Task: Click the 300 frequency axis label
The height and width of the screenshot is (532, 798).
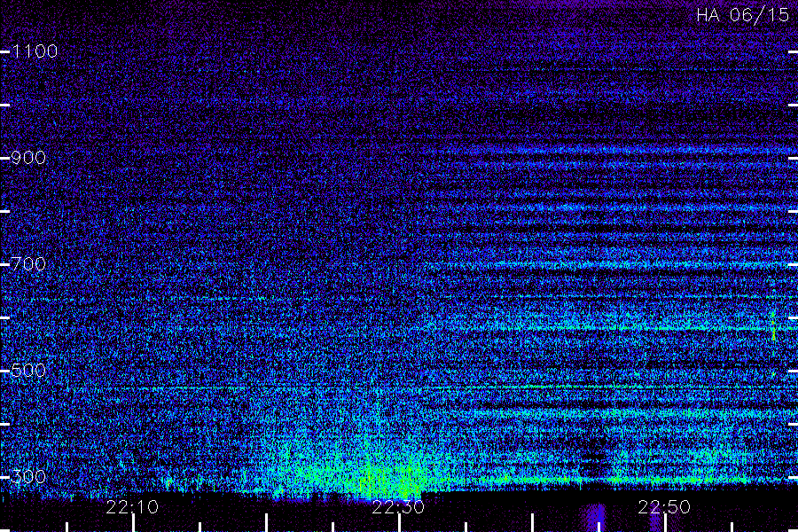Action: click(28, 476)
